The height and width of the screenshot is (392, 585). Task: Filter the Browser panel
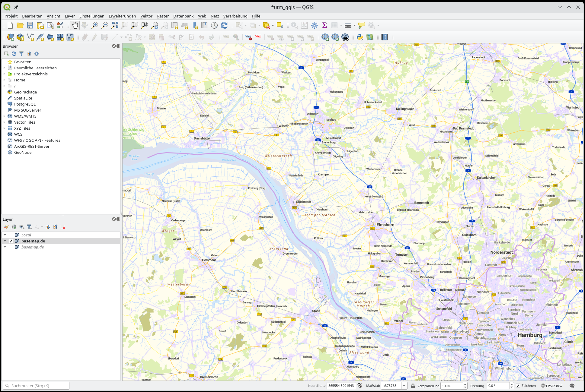21,54
